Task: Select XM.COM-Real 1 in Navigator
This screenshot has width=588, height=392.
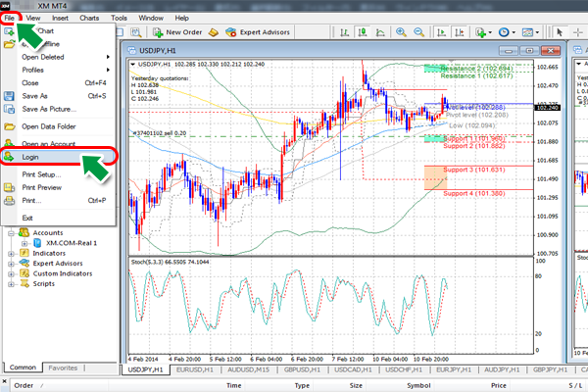Action: [x=72, y=243]
